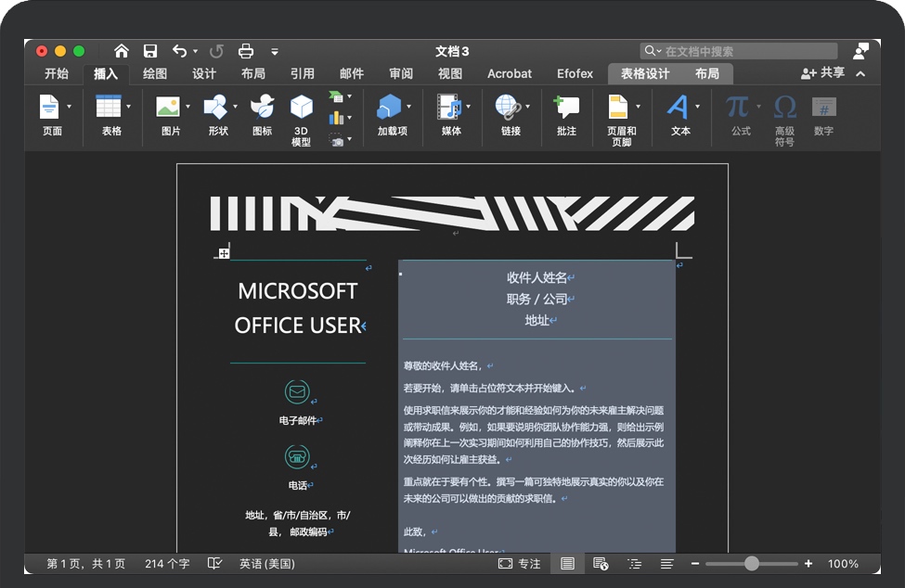Switch to the 审阅 tab

[x=401, y=74]
